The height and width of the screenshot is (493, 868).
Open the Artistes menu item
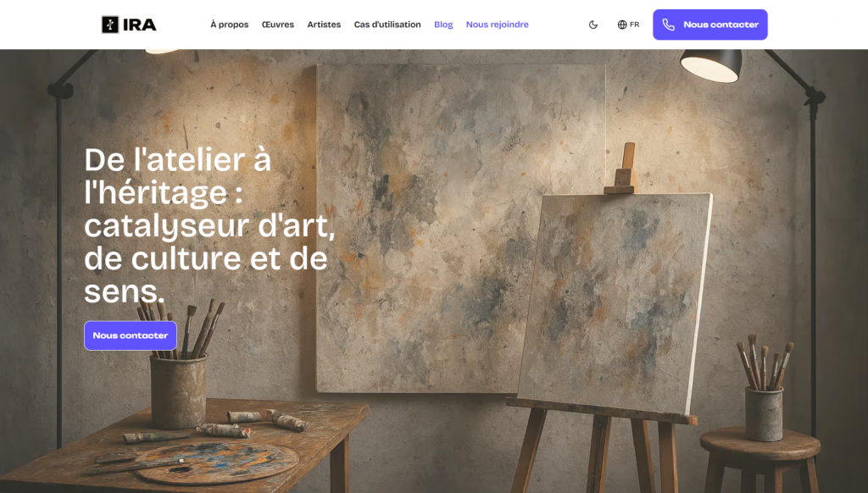324,25
